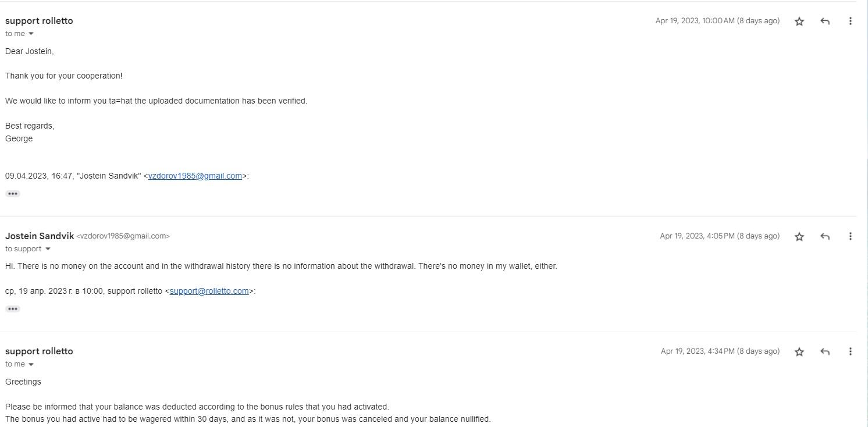Viewport: 868px width, 427px height.
Task: Show trimmed content in first support email
Action: click(13, 194)
